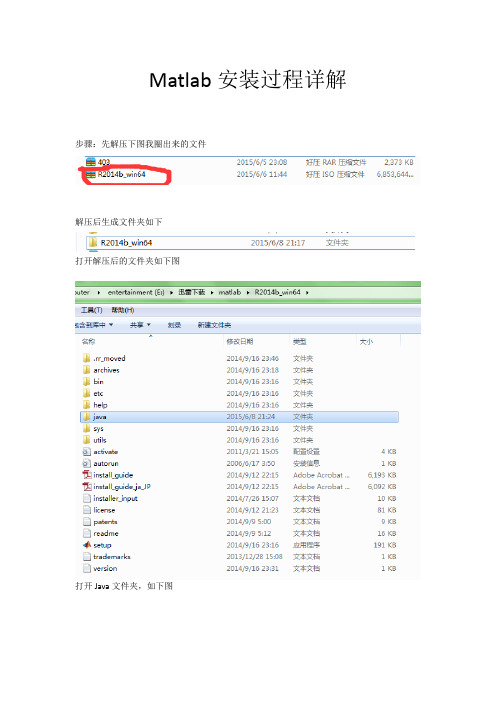Sort by the 修改日期 column header

[x=239, y=342]
